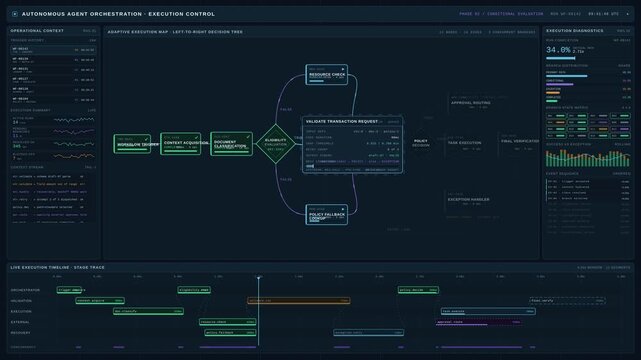Click the orange Exception distribution bar
This screenshot has width=641, height=360.
[553, 93]
